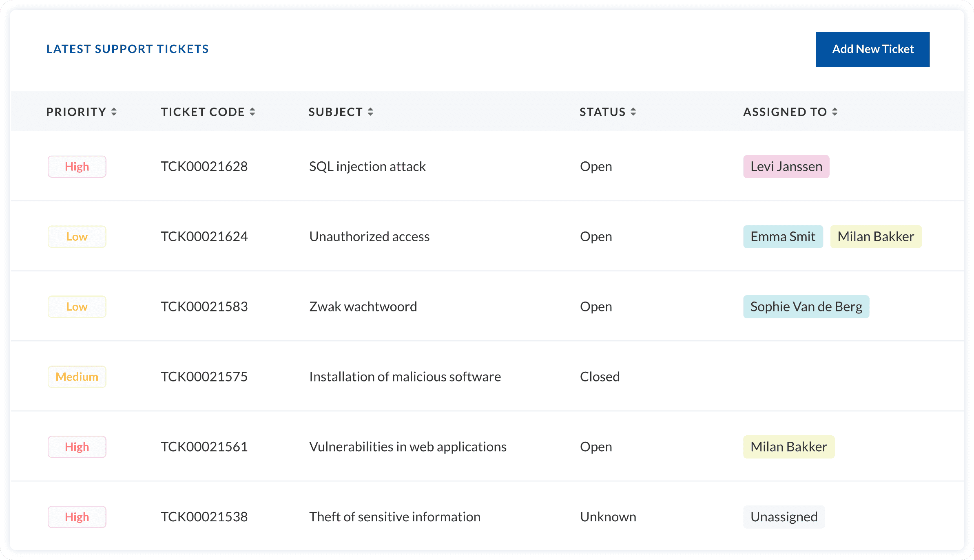Open ticket code TCK00021624
This screenshot has height=560, width=974.
click(x=204, y=237)
